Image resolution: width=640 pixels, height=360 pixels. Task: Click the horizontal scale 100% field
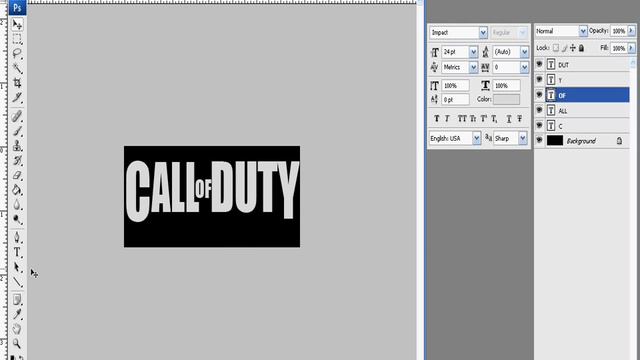pos(507,86)
